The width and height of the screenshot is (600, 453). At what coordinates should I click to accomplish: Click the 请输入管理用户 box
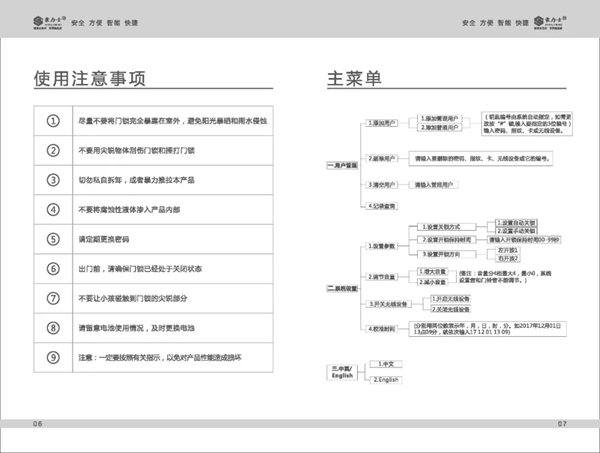(434, 185)
